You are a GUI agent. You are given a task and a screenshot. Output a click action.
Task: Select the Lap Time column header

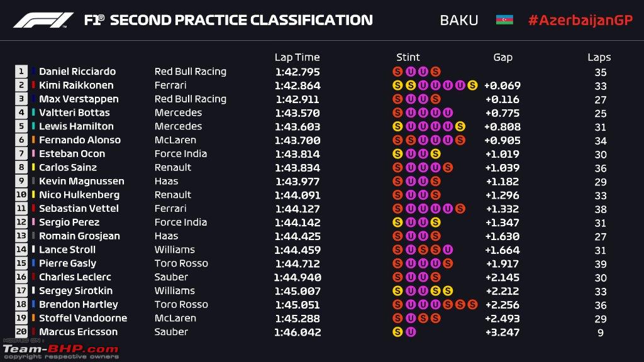tap(297, 57)
